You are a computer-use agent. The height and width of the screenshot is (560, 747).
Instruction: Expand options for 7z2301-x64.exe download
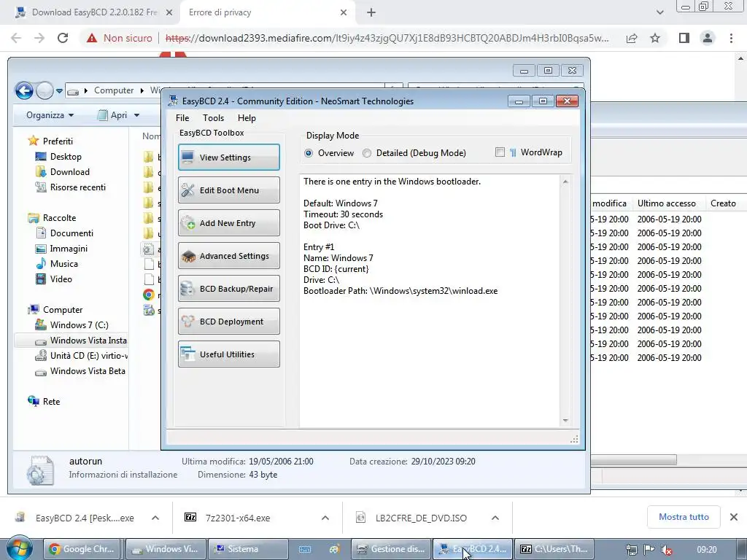[x=325, y=518]
